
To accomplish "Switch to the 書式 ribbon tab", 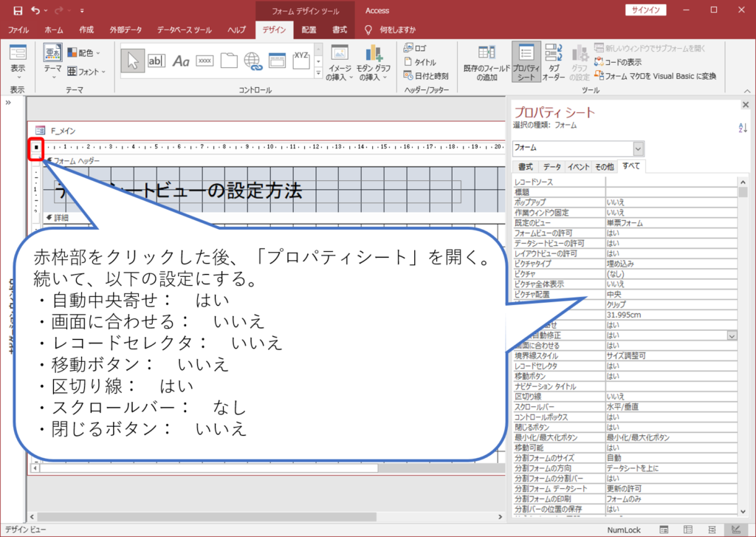I will click(x=339, y=30).
